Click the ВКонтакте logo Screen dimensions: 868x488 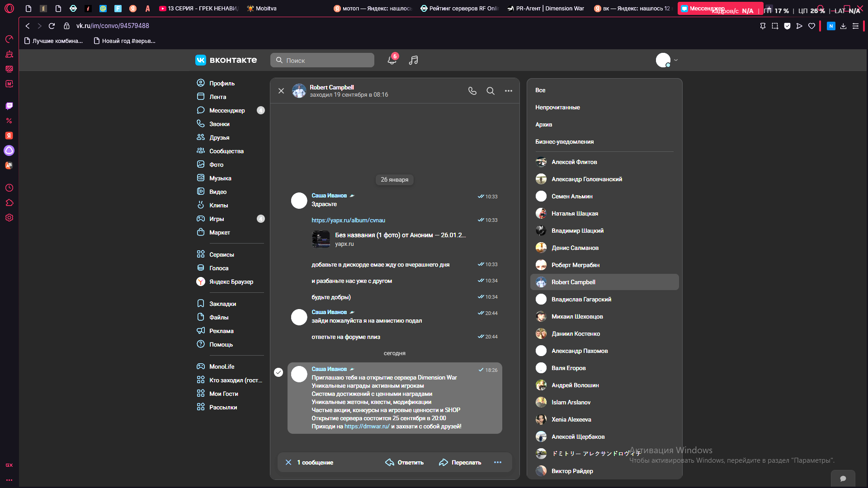point(226,60)
